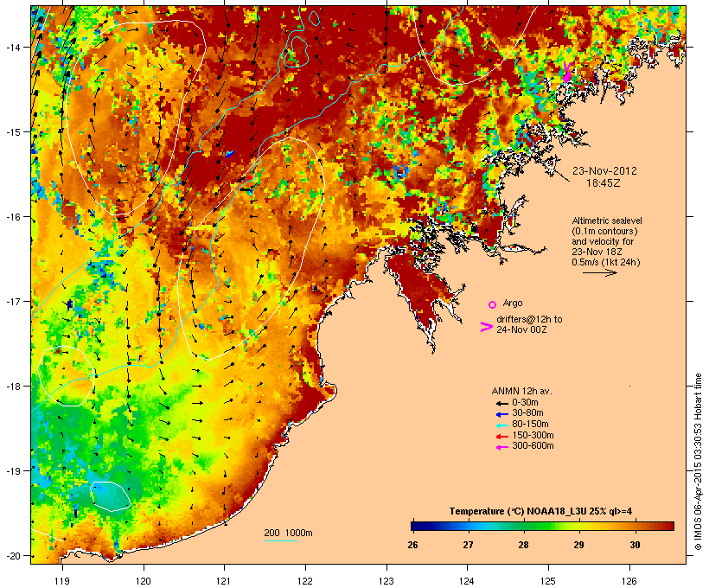Click the latitude axis label -16
This screenshot has width=709, height=588.
pos(13,217)
